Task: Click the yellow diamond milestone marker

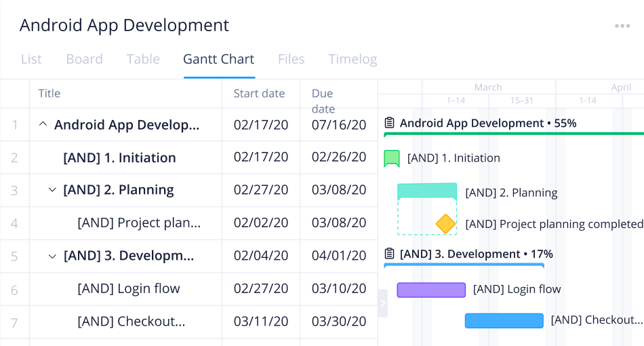Action: [445, 224]
